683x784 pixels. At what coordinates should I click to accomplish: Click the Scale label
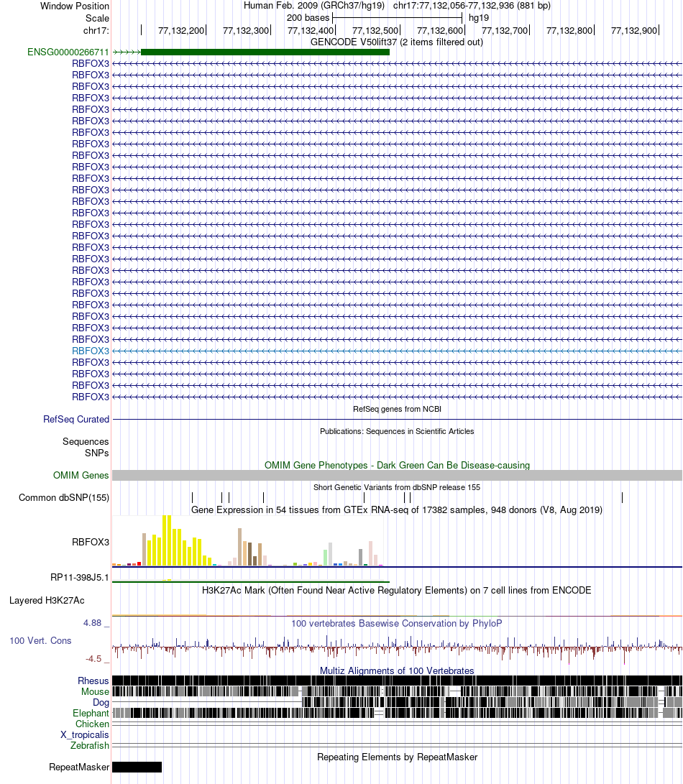pyautogui.click(x=97, y=19)
